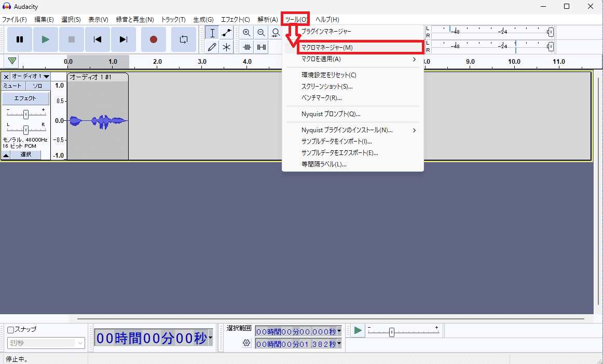Open the トラック(T) menu
The height and width of the screenshot is (364, 603).
pos(173,20)
